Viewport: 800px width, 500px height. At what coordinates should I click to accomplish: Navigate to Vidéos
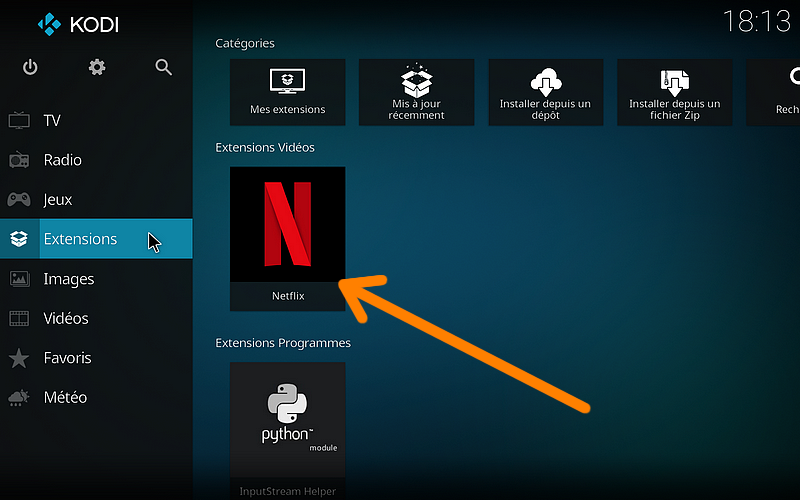tap(96, 318)
